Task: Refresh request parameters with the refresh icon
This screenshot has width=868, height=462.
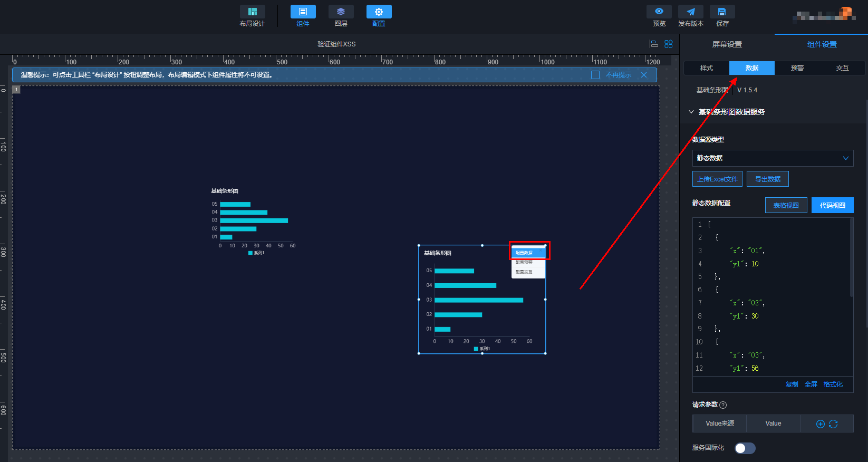Action: pos(833,424)
